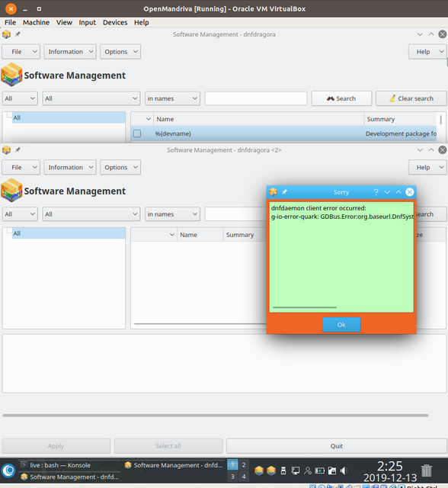
Task: Click the Select all button
Action: (x=168, y=446)
